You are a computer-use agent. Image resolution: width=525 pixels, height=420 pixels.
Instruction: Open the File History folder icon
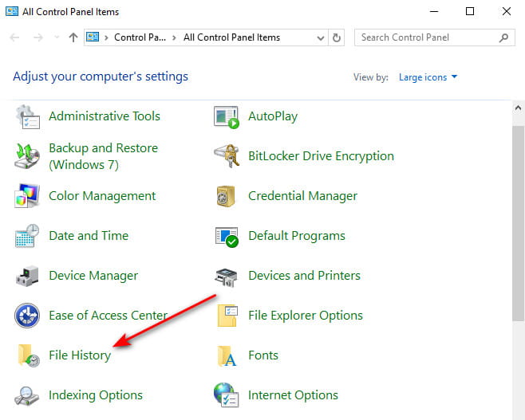click(29, 355)
